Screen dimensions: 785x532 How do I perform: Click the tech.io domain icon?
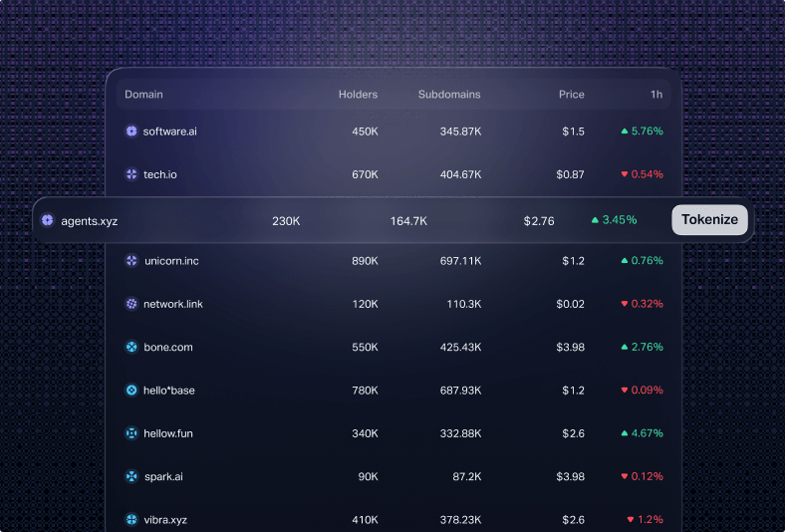(x=131, y=174)
